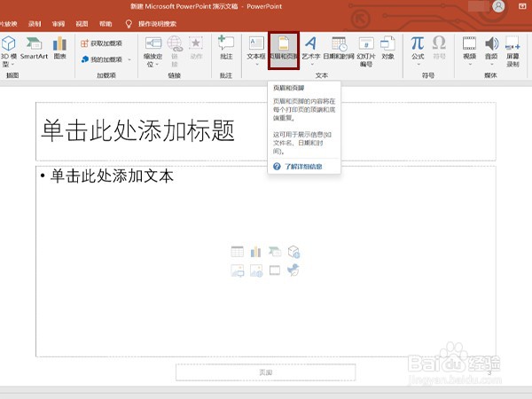The height and width of the screenshot is (399, 532).
Task: Click the lightbulb tell-me icon
Action: [x=129, y=24]
